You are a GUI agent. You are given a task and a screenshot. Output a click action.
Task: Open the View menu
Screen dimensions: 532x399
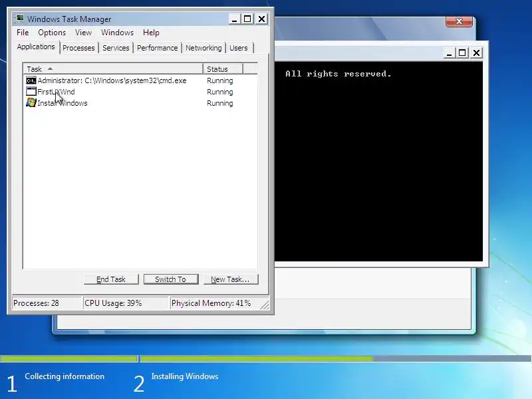[x=84, y=33]
